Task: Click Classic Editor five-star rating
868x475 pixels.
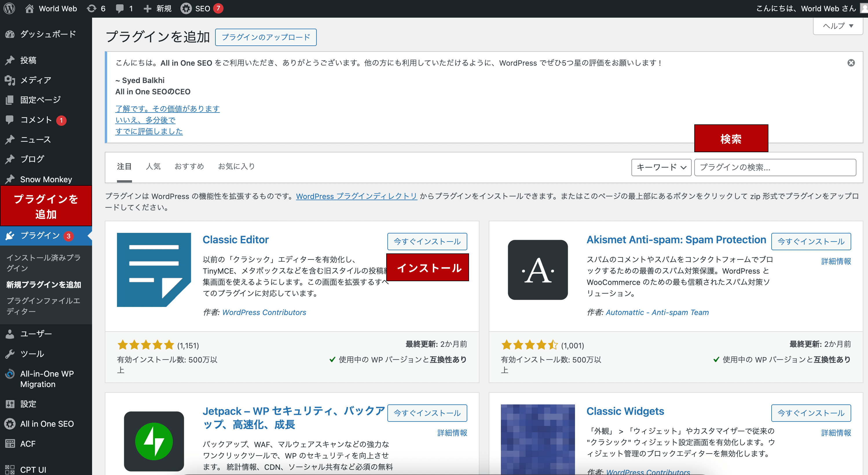Action: pyautogui.click(x=146, y=345)
